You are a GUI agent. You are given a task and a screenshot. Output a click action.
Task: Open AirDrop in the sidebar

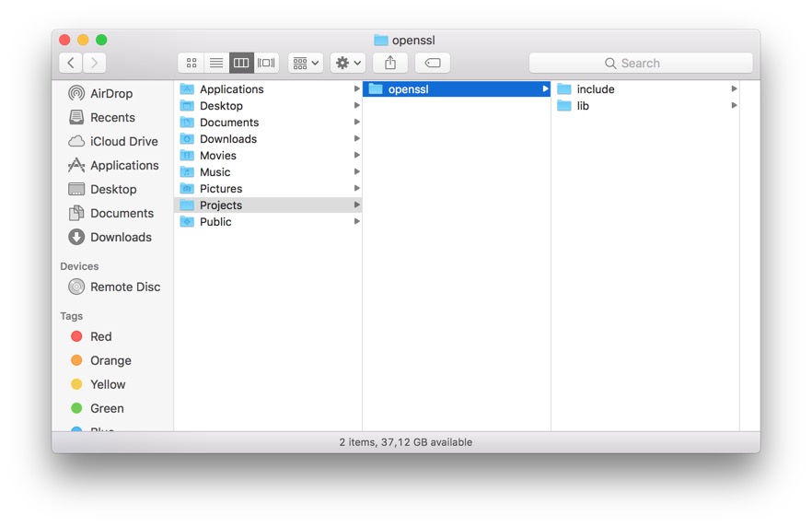click(110, 93)
